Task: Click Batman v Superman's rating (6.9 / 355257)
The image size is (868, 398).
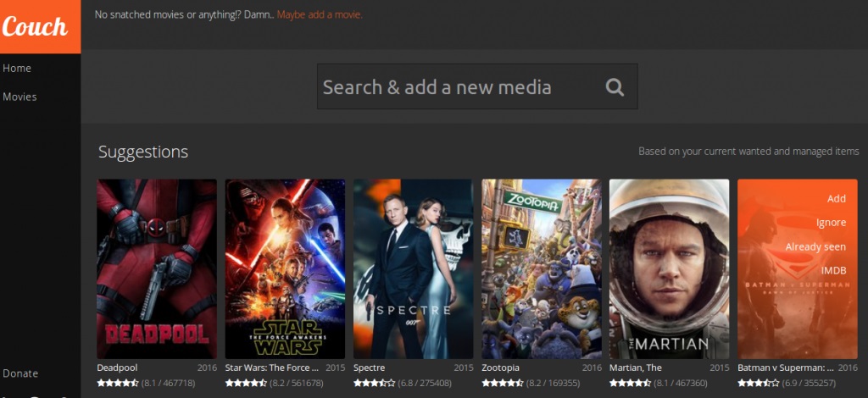Action: tap(809, 383)
